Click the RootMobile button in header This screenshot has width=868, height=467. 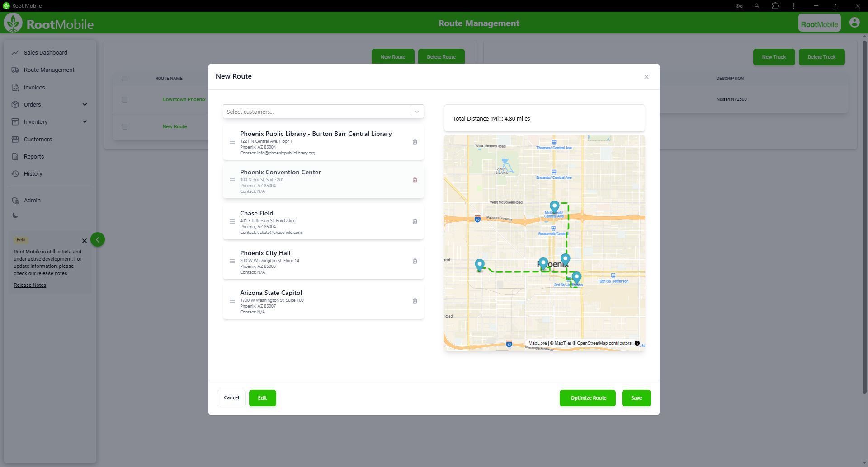(x=819, y=23)
